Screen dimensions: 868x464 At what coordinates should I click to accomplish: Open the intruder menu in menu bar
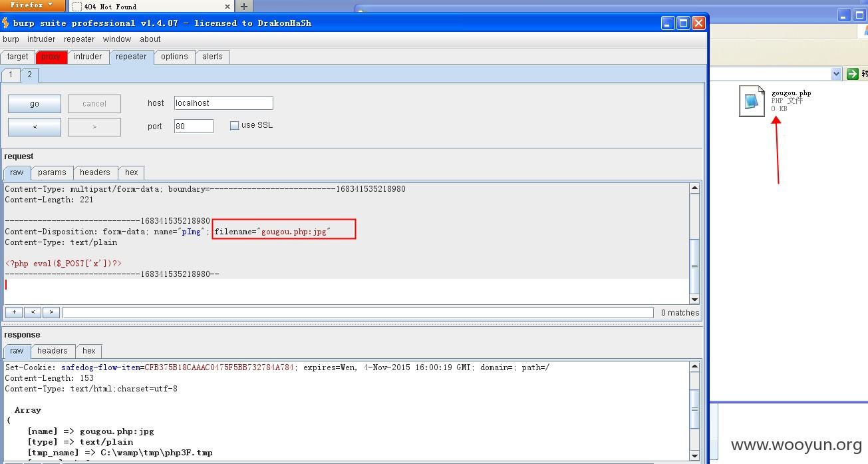coord(41,39)
